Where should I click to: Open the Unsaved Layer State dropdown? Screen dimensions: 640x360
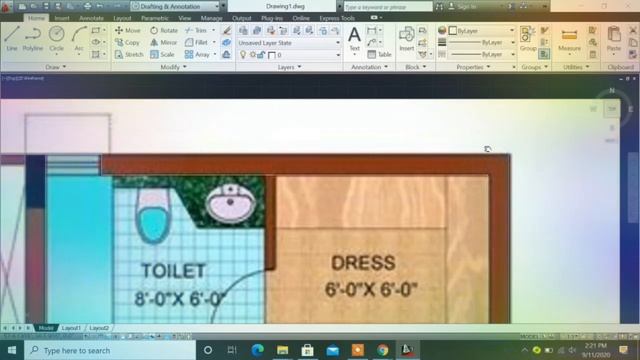point(289,42)
